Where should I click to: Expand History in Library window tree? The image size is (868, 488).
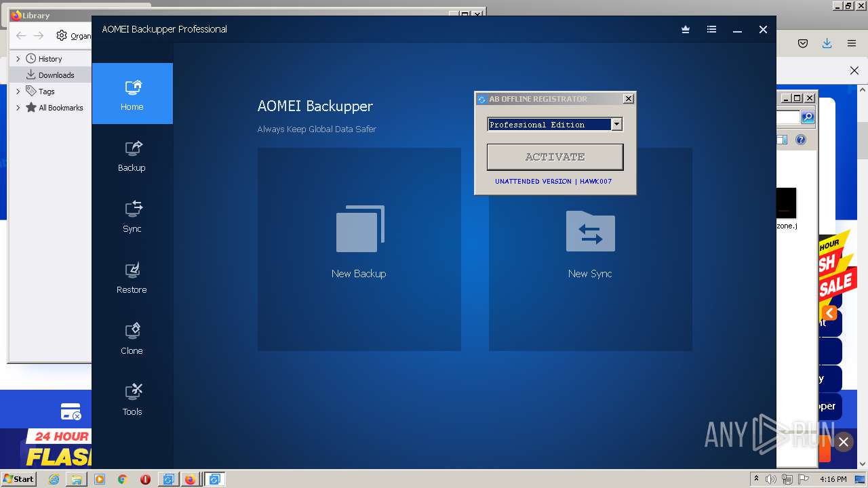[x=18, y=59]
